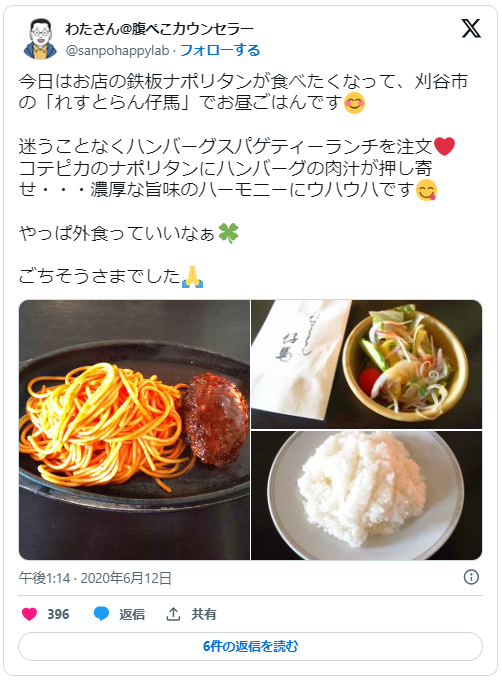Click the line やっぱ外食っていいなぁ
This screenshot has height=680, width=502.
pos(128,233)
